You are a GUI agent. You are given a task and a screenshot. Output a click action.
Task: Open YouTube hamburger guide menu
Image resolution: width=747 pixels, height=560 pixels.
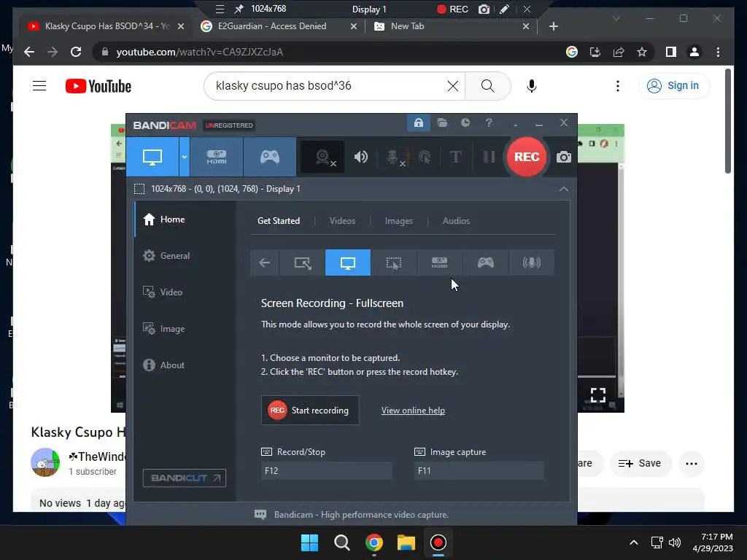tap(39, 86)
